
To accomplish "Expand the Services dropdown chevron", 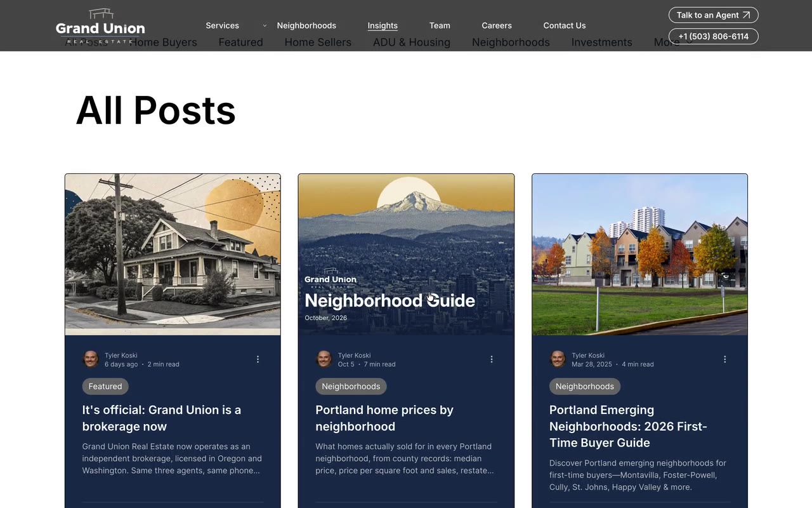I will 265,25.
